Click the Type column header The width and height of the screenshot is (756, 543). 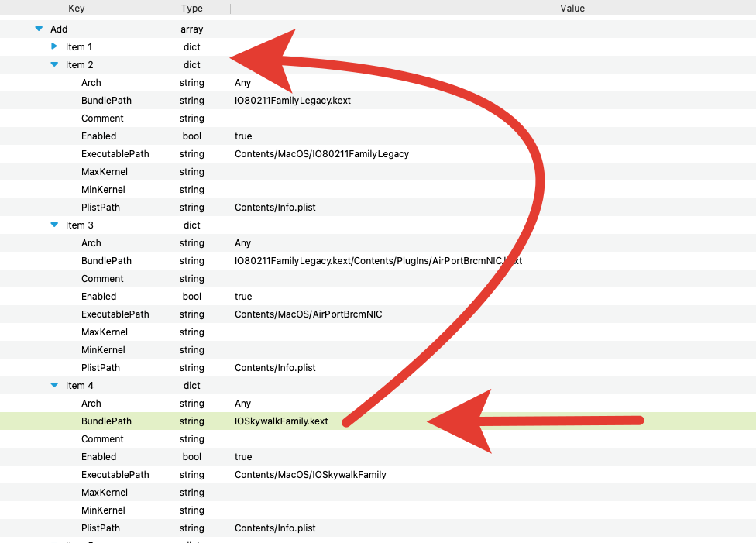pos(191,9)
